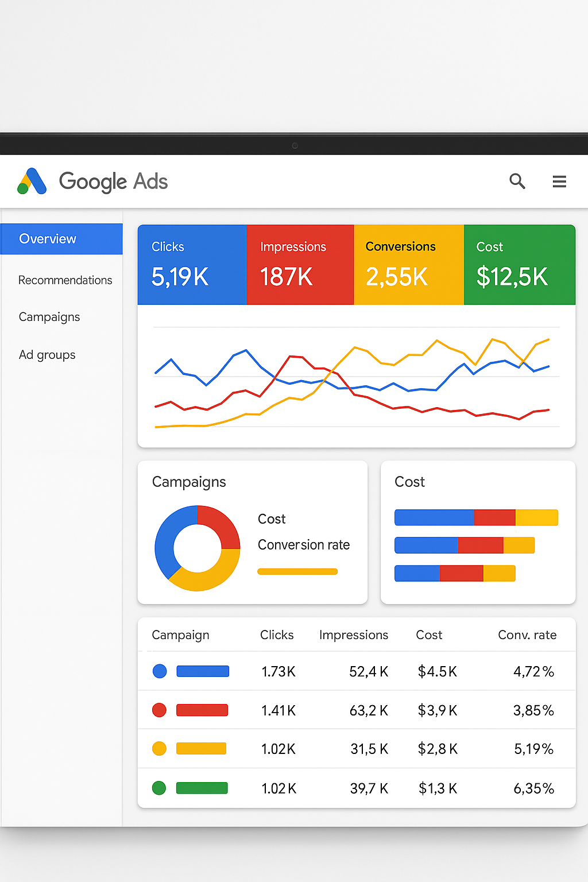
Task: Click the Google Ads logo
Action: (x=92, y=181)
